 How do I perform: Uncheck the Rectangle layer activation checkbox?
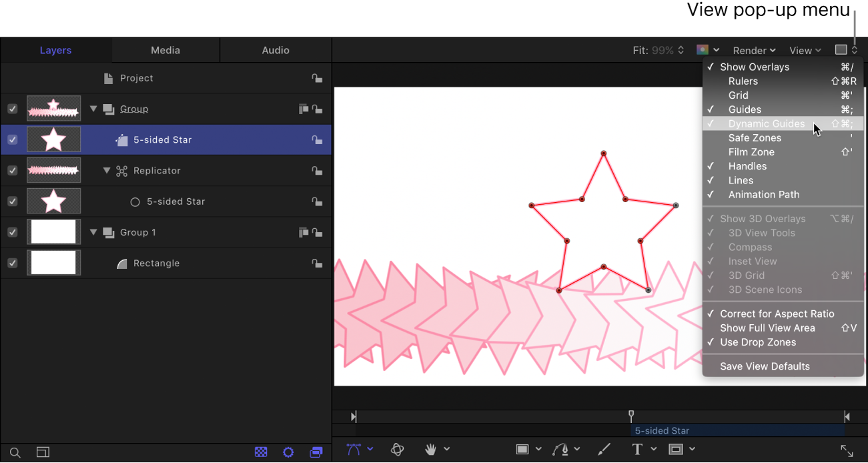pos(12,263)
